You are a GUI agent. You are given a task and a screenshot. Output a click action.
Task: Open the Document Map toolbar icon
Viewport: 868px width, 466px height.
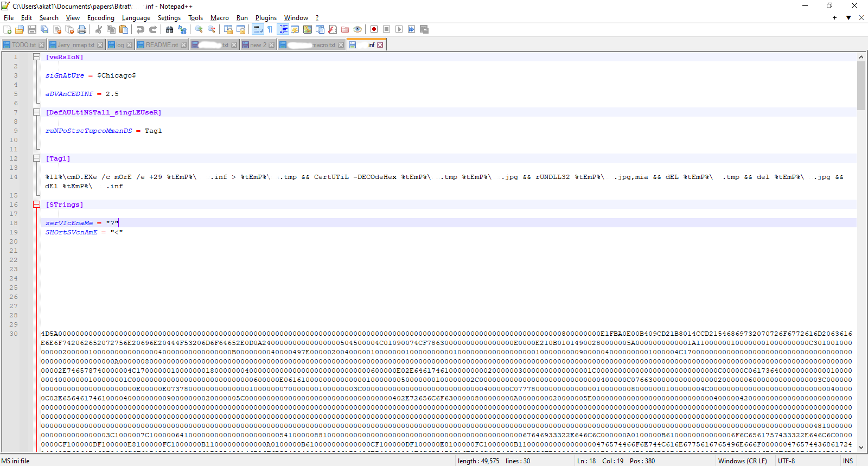(308, 29)
